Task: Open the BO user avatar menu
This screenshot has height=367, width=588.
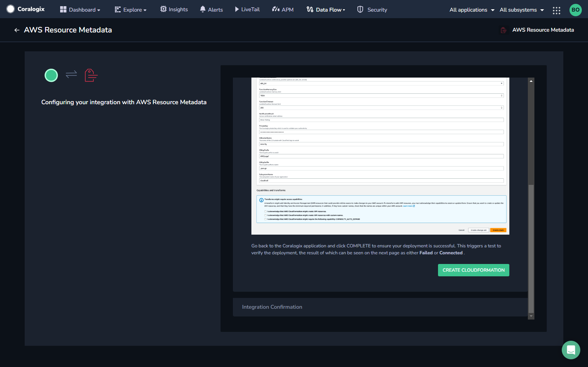Action: tap(575, 10)
